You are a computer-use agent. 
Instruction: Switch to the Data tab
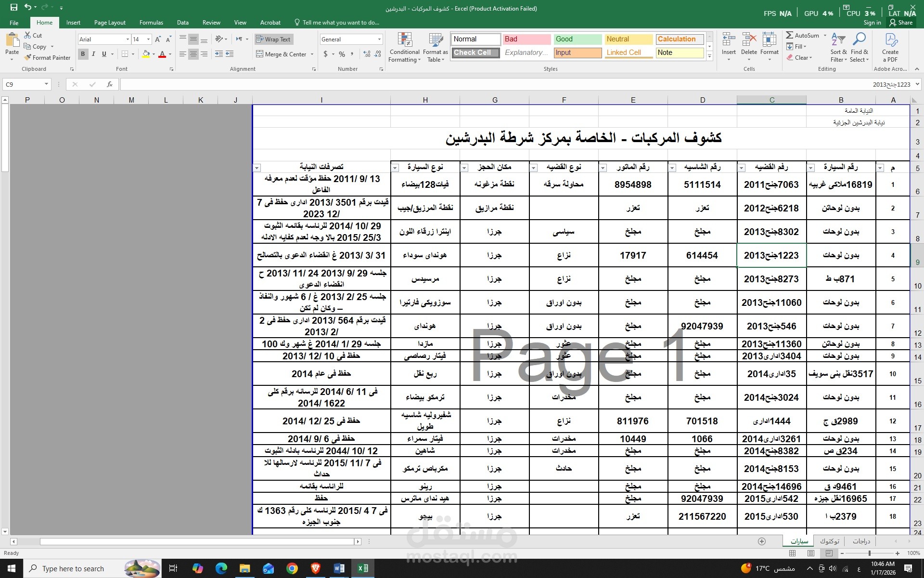(x=182, y=23)
